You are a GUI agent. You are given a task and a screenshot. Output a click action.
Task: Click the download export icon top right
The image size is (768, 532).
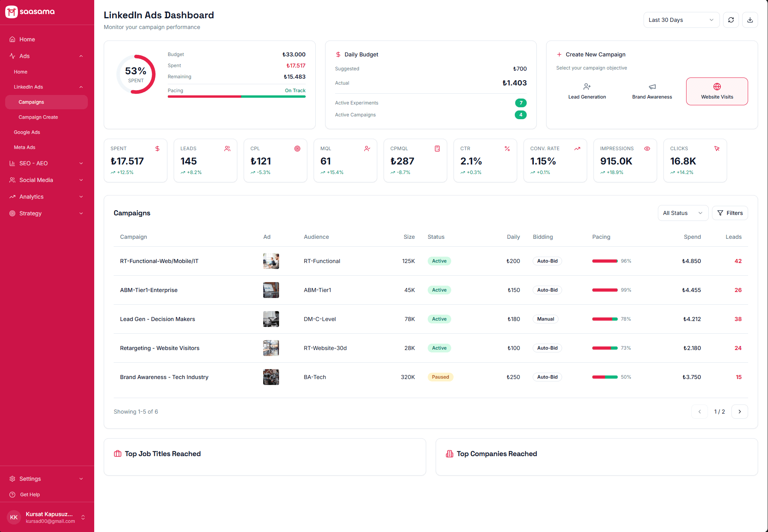[x=750, y=19]
